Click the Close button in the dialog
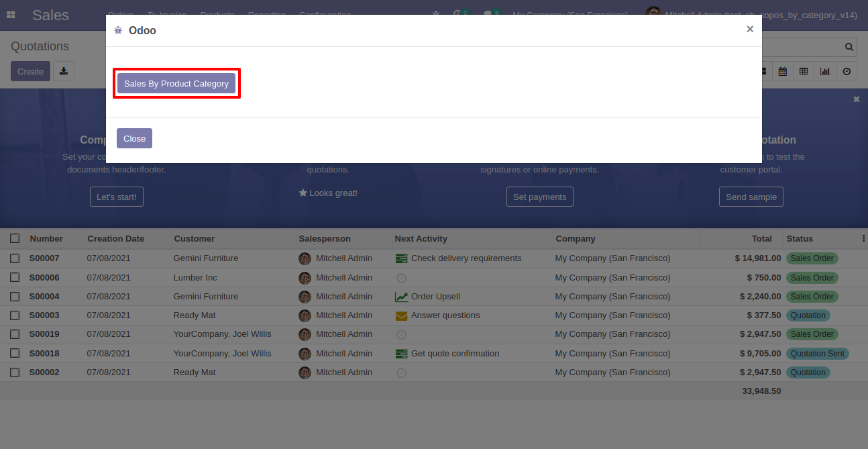Image resolution: width=868 pixels, height=449 pixels. (134, 138)
